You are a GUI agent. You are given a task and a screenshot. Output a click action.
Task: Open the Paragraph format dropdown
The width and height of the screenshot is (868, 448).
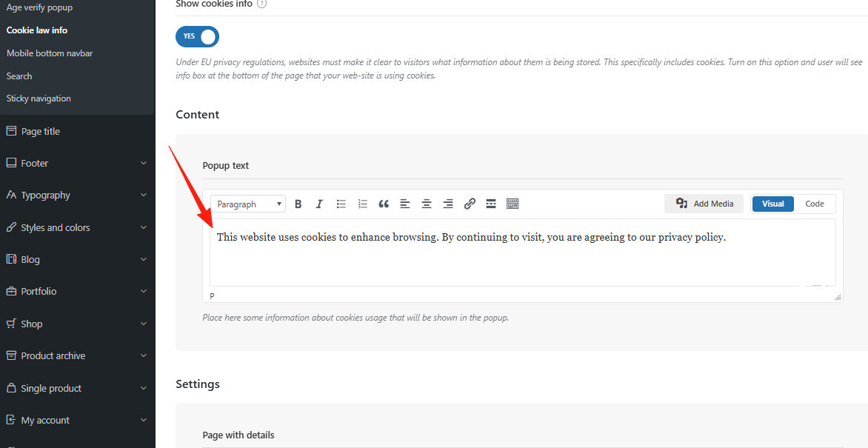249,204
